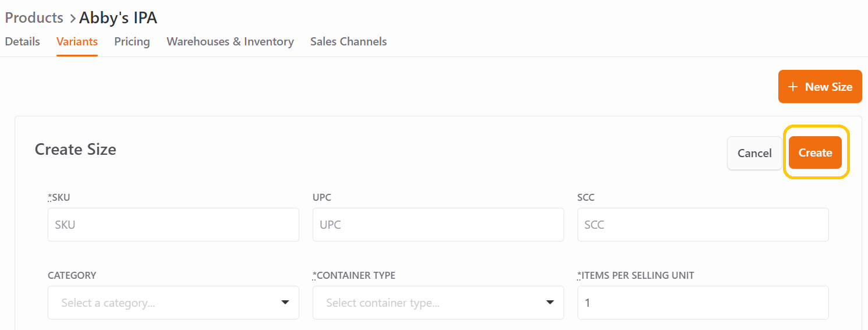Switch to the Details tab

22,41
